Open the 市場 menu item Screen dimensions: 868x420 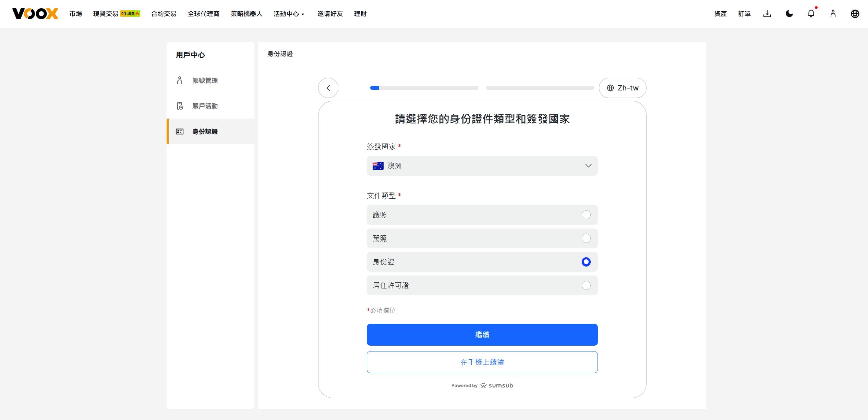click(75, 14)
